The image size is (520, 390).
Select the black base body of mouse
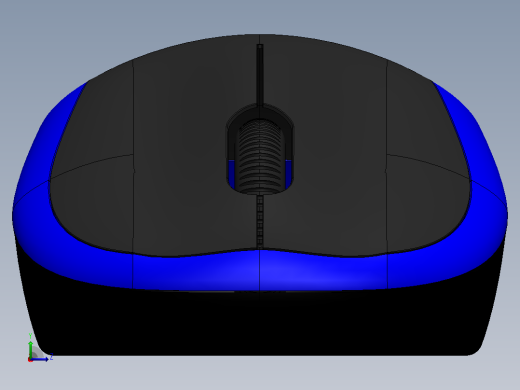pyautogui.click(x=260, y=323)
